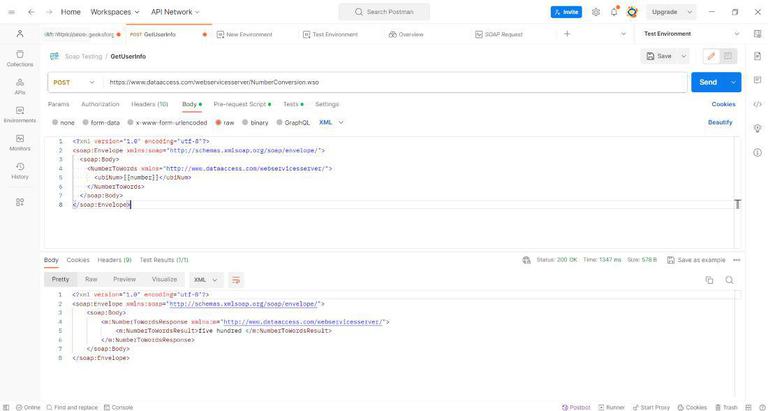Open the configure workspace sidebar icon
The width and height of the screenshot is (768, 411).
[20, 202]
